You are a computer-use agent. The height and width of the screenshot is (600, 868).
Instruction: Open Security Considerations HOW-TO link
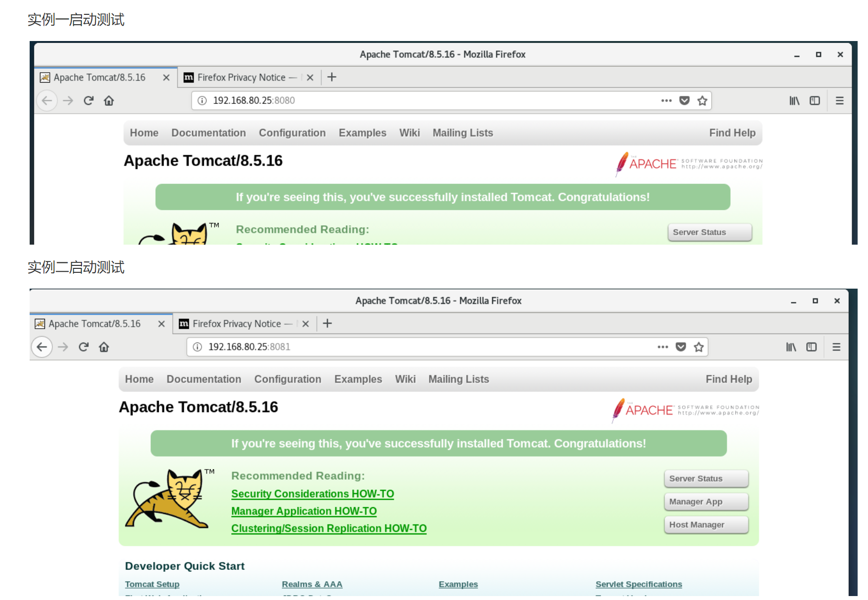[x=313, y=494]
